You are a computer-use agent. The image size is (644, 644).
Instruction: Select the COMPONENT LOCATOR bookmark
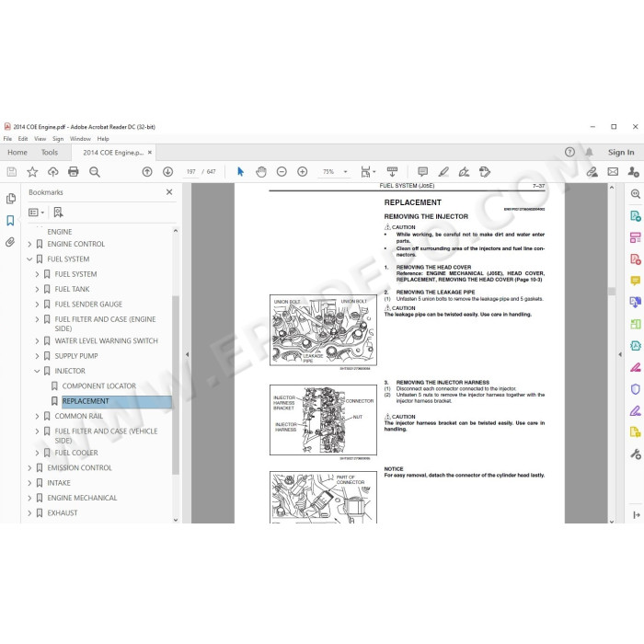(99, 386)
